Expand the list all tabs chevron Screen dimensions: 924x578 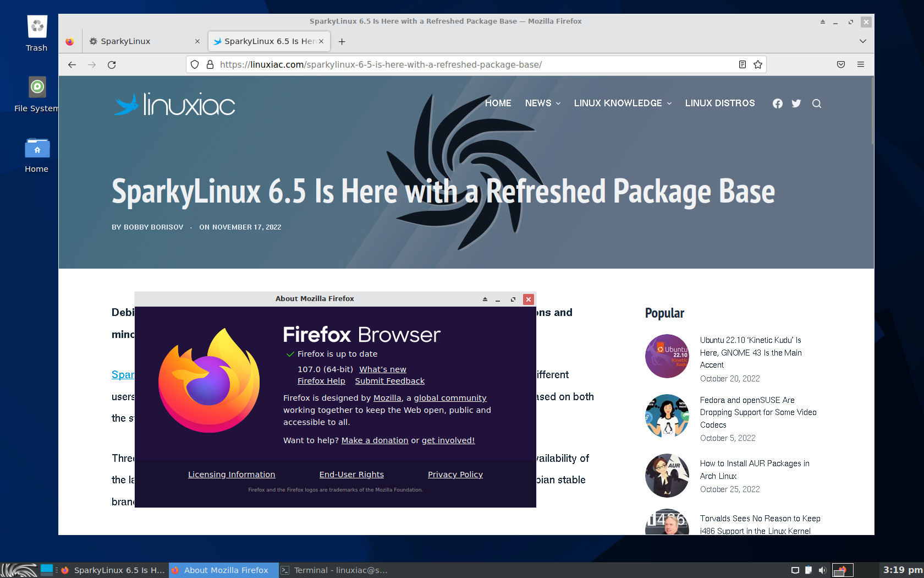point(863,41)
